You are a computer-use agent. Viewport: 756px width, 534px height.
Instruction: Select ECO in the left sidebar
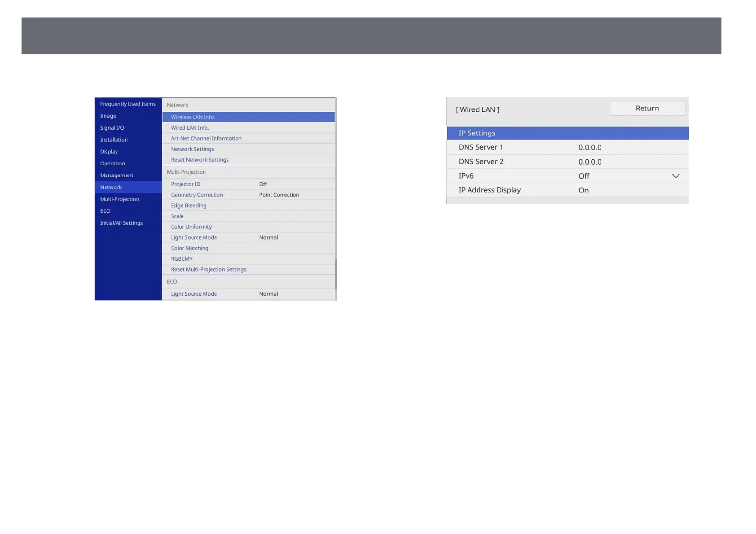click(128, 211)
